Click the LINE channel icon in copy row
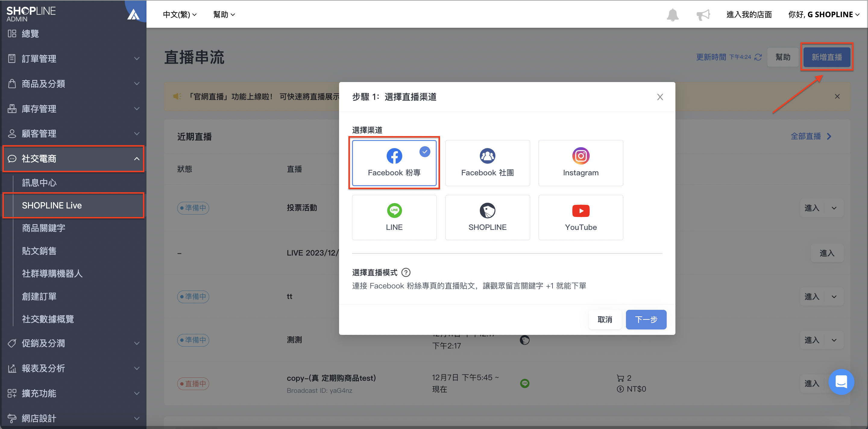This screenshot has width=868, height=429. pyautogui.click(x=525, y=383)
